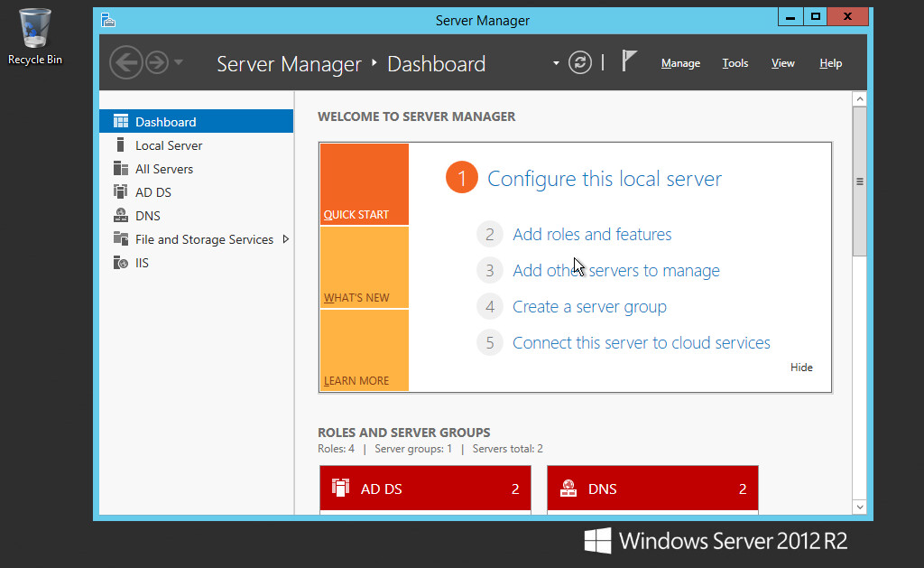Click the step 5 number circle
This screenshot has width=924, height=568.
(490, 342)
